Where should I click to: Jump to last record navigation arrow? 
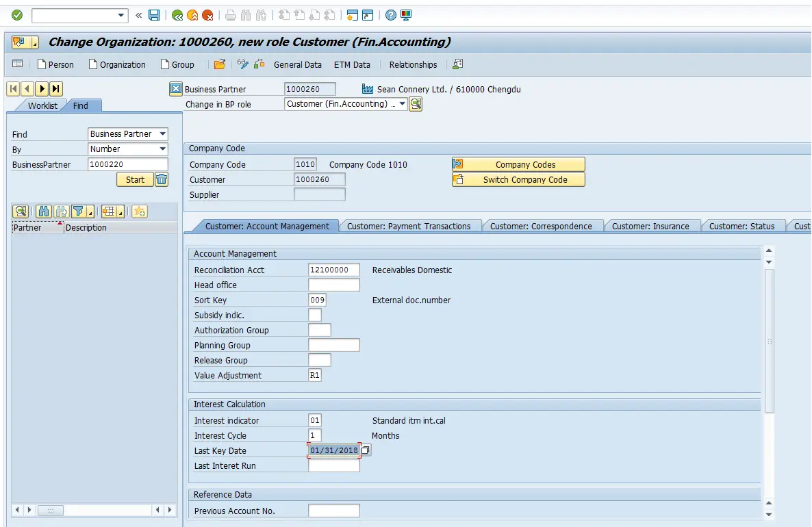pyautogui.click(x=56, y=89)
